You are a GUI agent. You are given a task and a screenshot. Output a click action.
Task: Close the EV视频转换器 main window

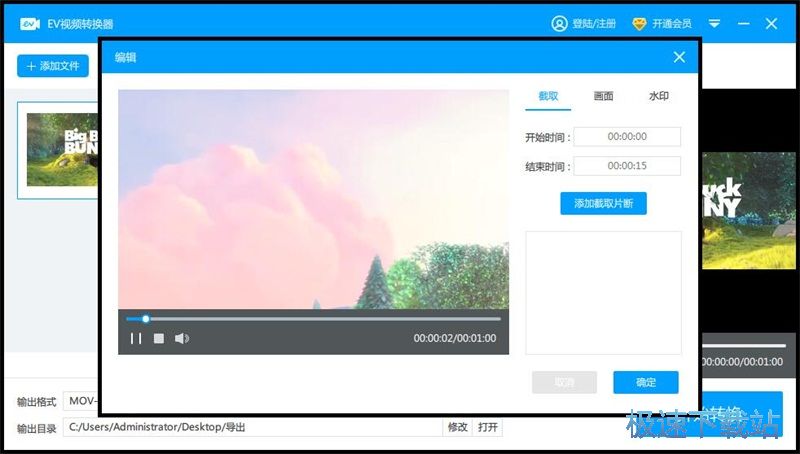tap(771, 23)
